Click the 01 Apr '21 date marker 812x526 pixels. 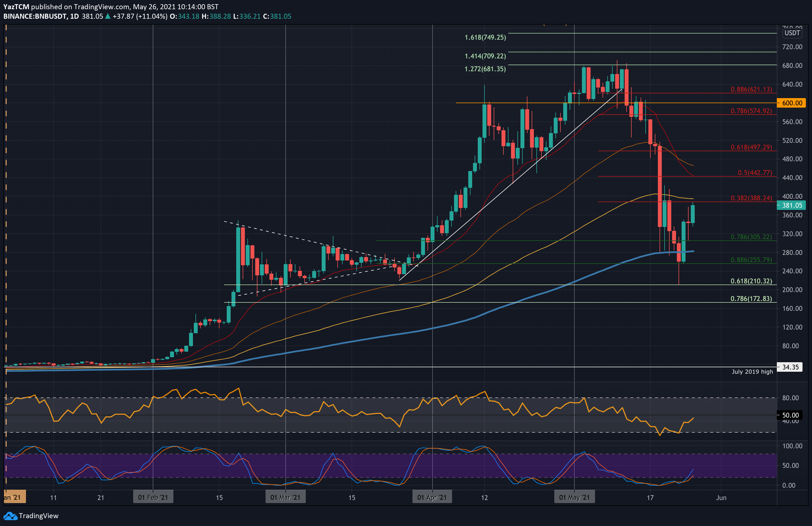coord(432,497)
